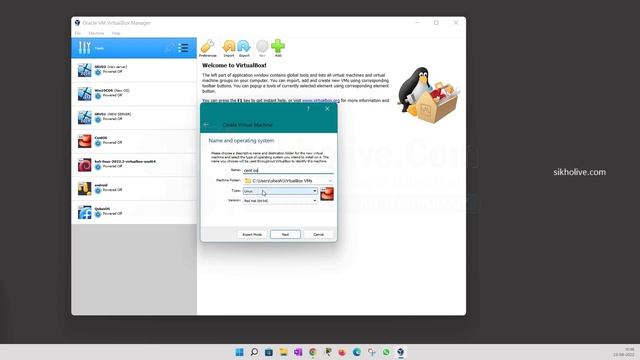
Task: Close the Create Virtual Machine dialog
Action: point(327,109)
